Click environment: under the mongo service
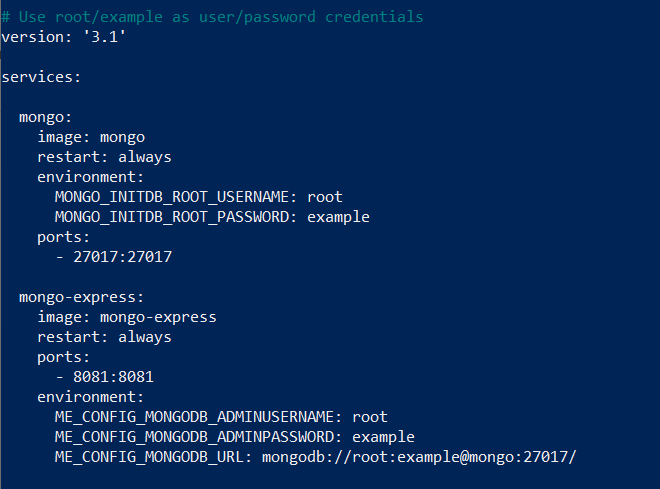This screenshot has width=660, height=489. [90, 177]
